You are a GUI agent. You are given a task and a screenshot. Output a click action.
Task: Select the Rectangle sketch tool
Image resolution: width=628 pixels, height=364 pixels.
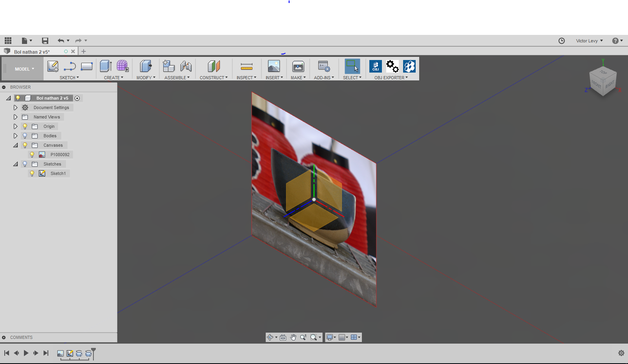click(87, 66)
